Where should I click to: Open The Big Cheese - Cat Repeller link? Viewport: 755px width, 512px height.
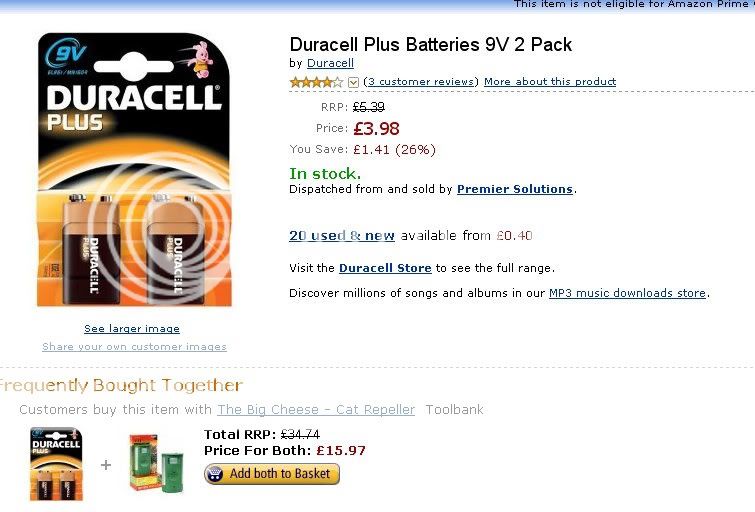316,409
